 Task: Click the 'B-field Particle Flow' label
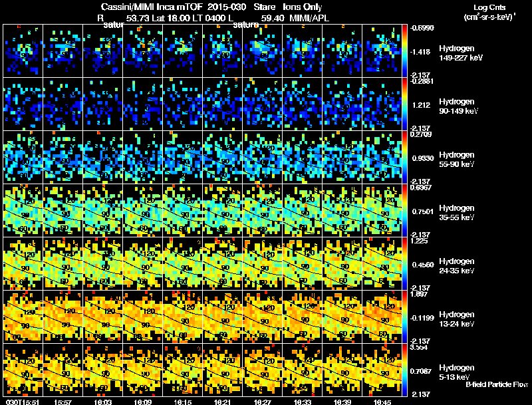[x=497, y=384]
